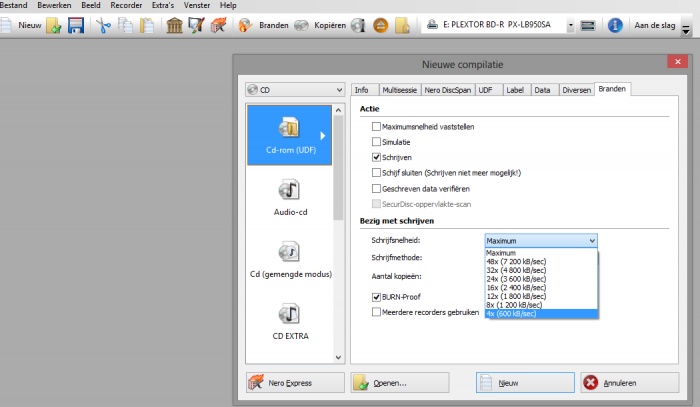Click the cover designer pencil icon
Screen dimensions: 700x407
pos(196,25)
